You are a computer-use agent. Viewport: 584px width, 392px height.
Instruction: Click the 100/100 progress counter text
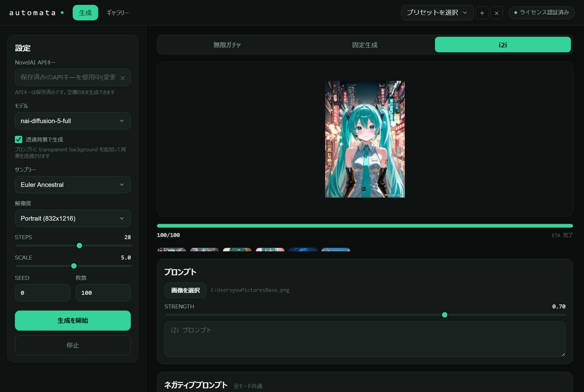(168, 235)
